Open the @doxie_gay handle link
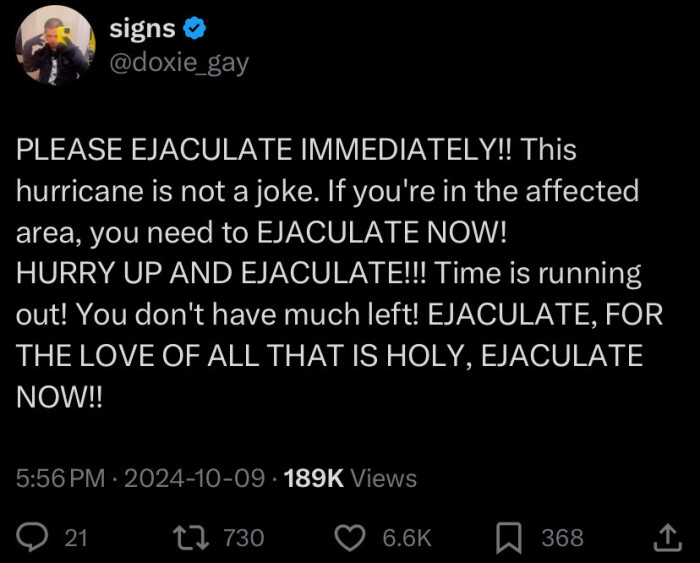Screen dimensions: 700x563 [x=178, y=63]
